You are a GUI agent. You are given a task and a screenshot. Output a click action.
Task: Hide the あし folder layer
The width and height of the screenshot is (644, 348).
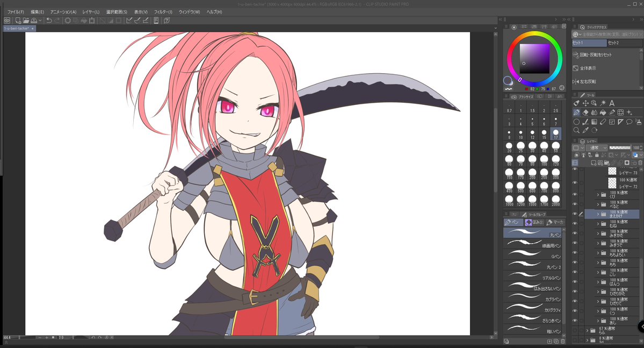(575, 321)
